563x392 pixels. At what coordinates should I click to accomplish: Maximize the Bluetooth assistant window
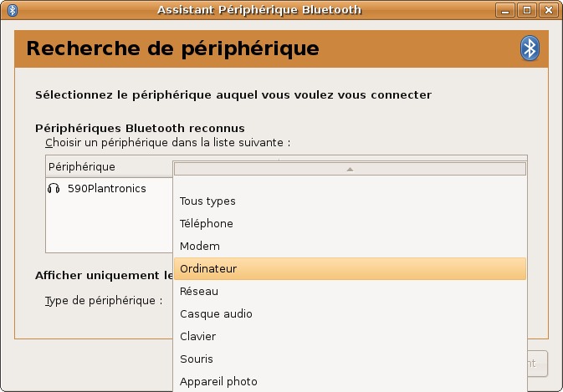tap(526, 10)
